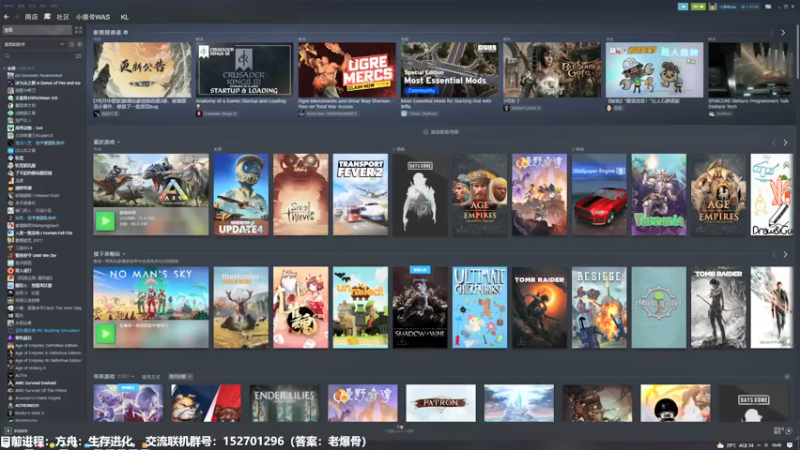
Task: Open the 更新公告 update news card
Action: coord(142,70)
